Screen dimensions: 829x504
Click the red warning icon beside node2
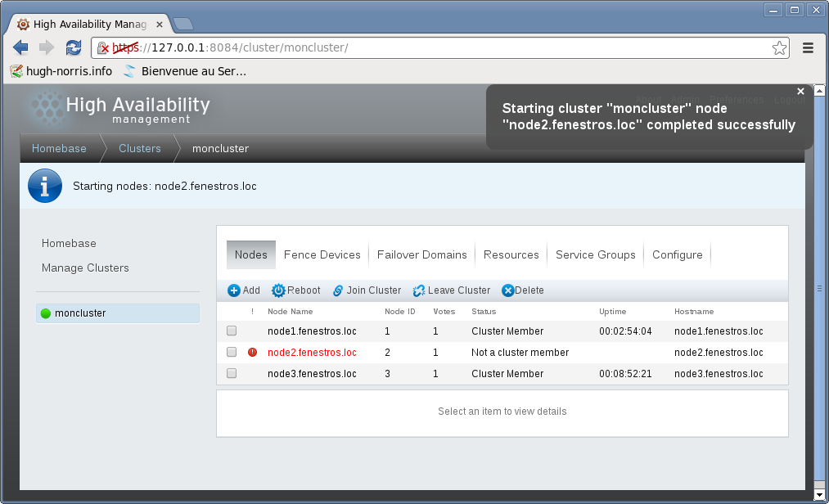pos(253,353)
